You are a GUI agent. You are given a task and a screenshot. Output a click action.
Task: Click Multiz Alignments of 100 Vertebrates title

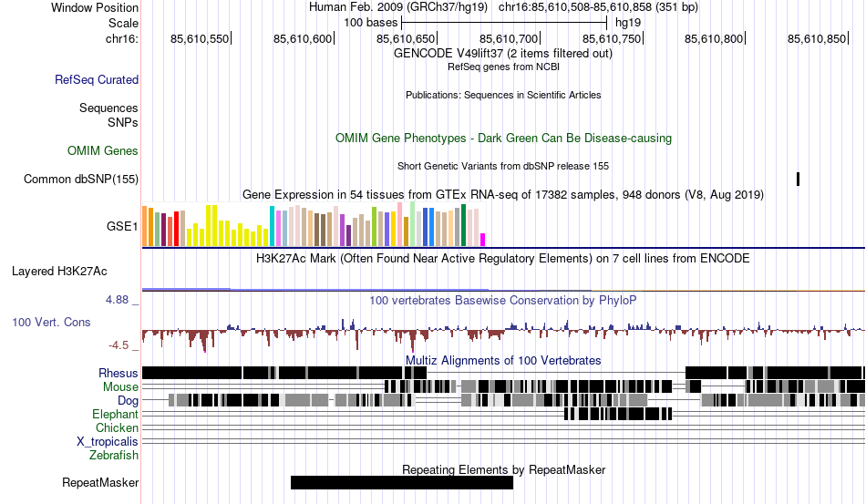[x=503, y=361]
